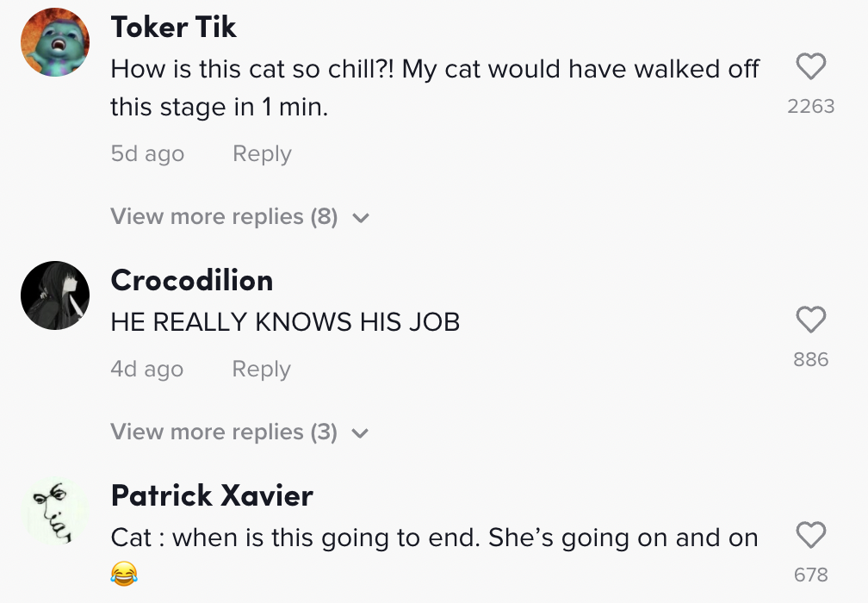Open Patrick Xavier's sketch avatar
The image size is (868, 603).
point(55,511)
